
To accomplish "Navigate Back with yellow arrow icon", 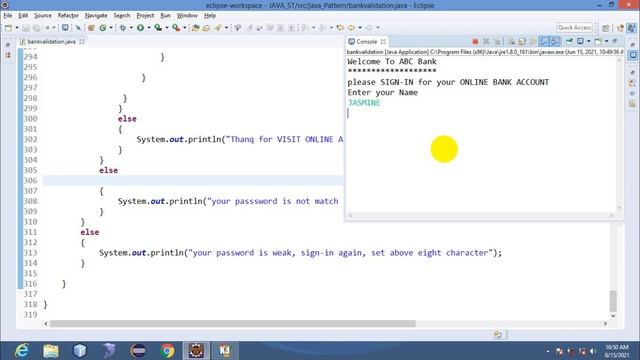I will [x=351, y=28].
